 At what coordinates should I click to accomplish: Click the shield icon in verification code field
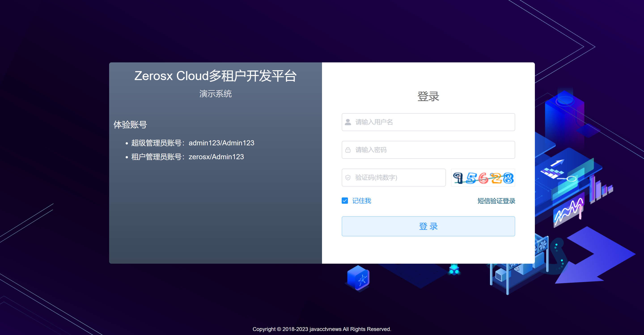tap(348, 178)
